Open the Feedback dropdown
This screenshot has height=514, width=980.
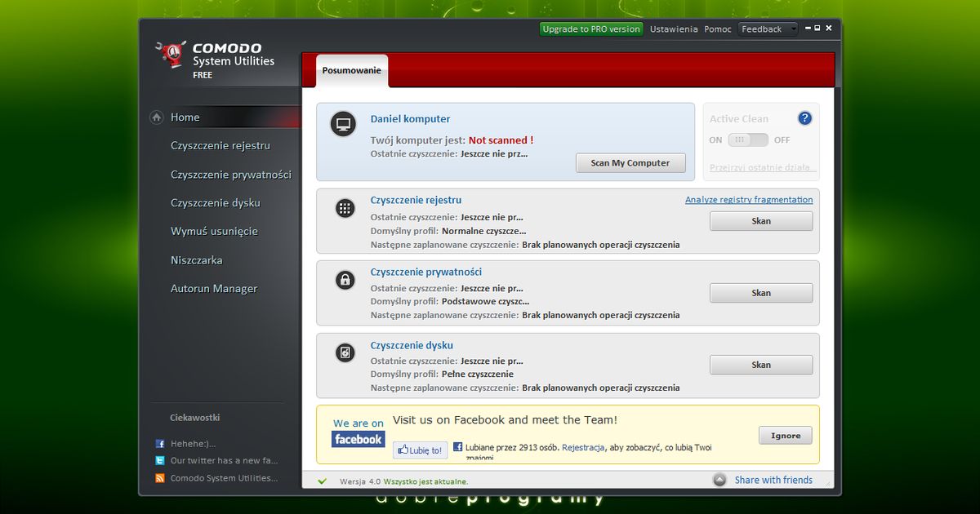tap(767, 29)
